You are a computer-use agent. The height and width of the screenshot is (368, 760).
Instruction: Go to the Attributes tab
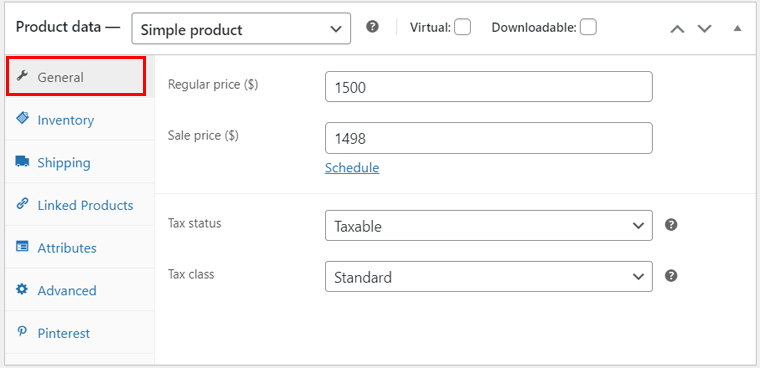80,247
